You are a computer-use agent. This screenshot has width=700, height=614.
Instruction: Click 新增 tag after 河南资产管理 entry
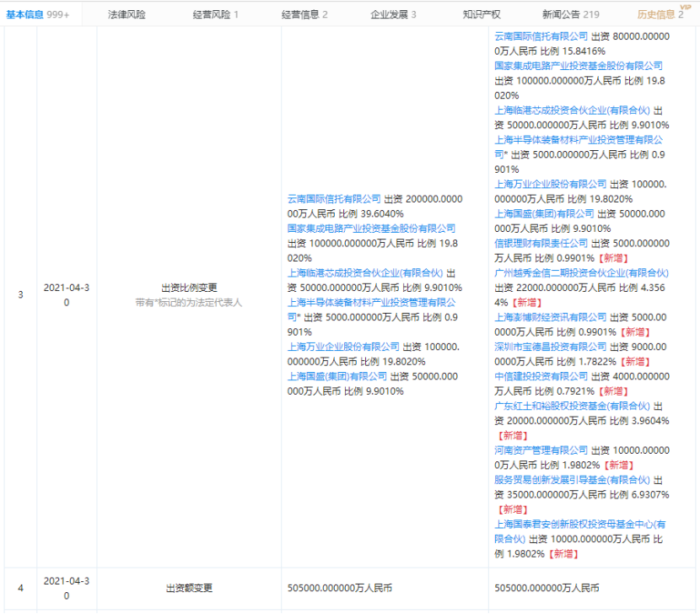619,465
